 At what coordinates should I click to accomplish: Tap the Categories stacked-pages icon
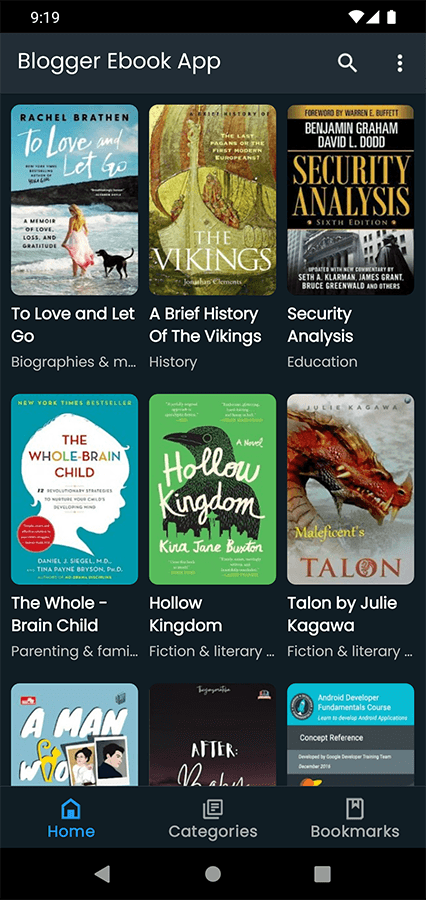[x=213, y=809]
